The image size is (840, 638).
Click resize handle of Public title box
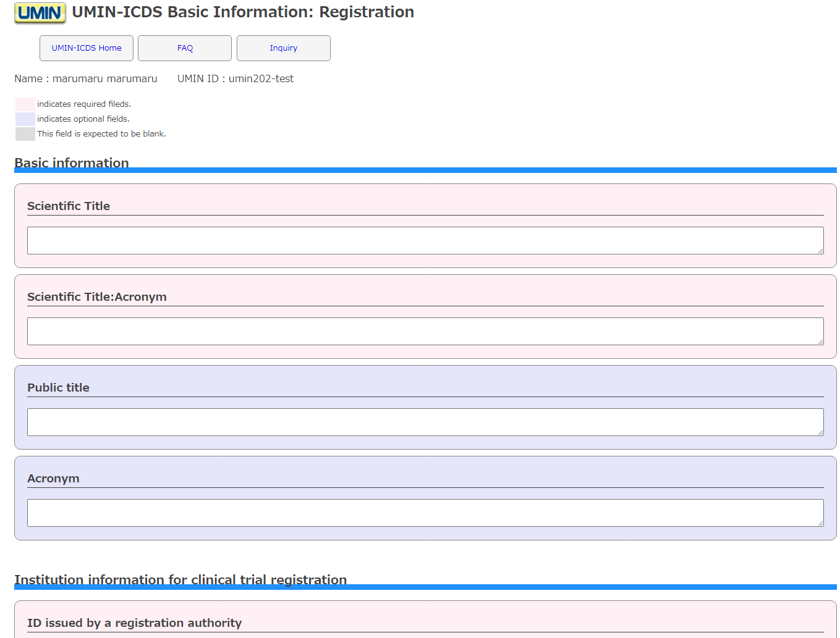[x=820, y=432]
